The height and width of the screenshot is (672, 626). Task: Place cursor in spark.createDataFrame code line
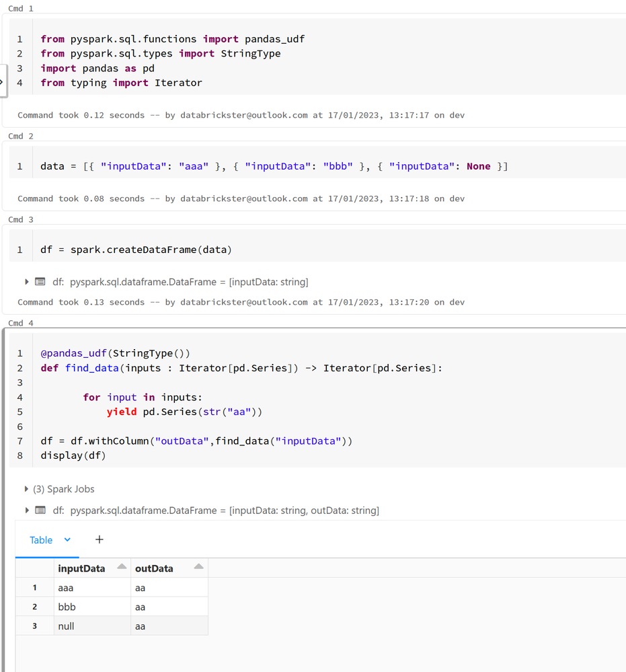[x=136, y=250]
